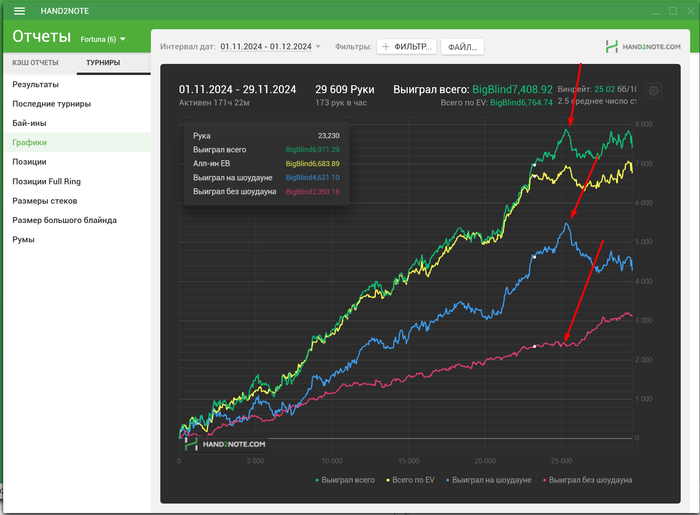Toggle Выиграл всего legend series
This screenshot has width=700, height=515.
click(x=345, y=480)
